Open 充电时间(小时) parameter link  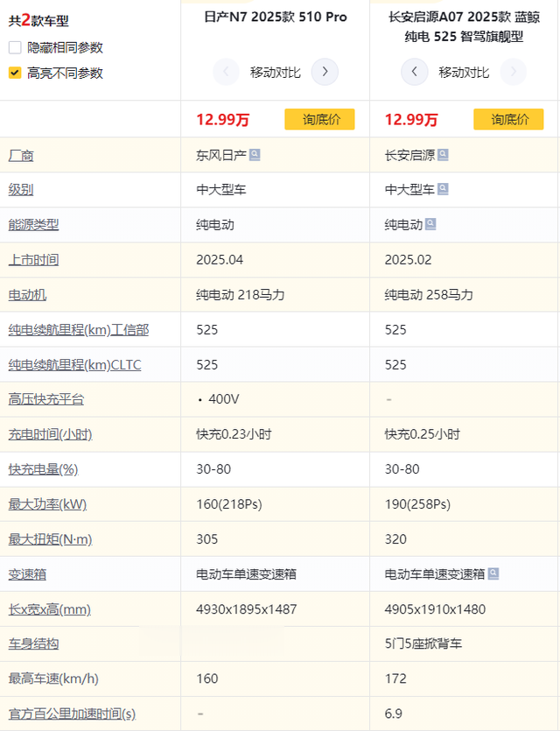click(51, 434)
